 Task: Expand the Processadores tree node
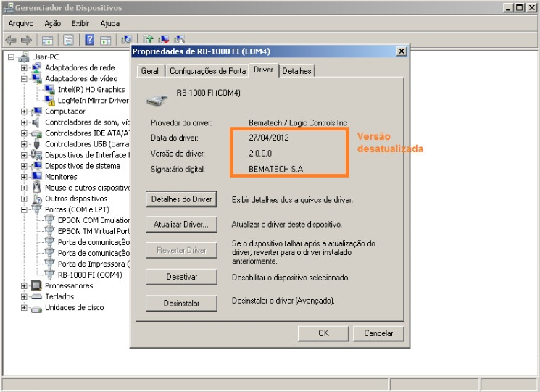(x=24, y=286)
